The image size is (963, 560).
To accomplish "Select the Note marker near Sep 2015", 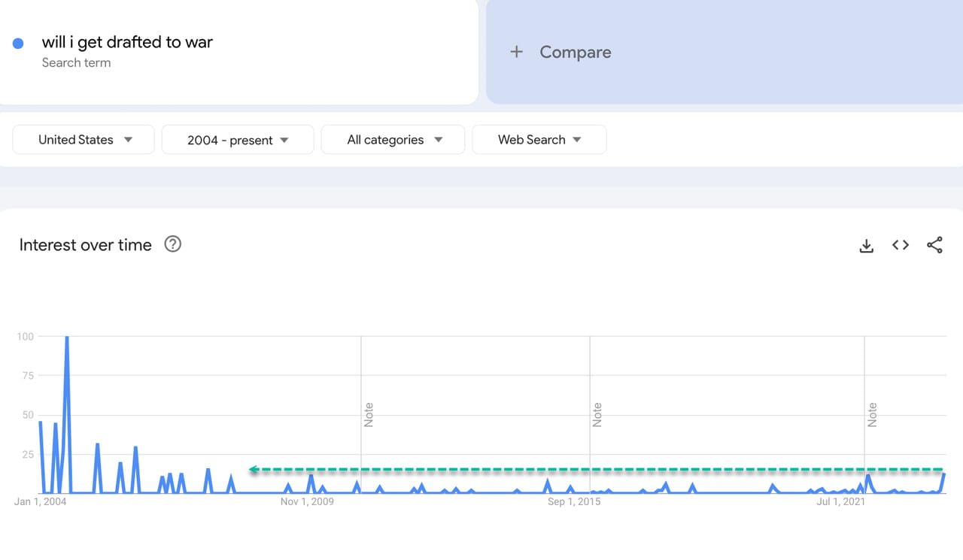I will pos(597,415).
